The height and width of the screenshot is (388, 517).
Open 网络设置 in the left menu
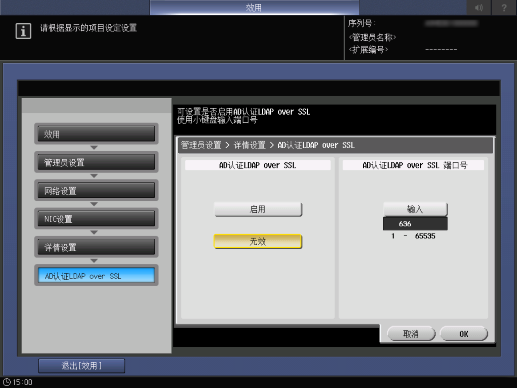point(96,190)
